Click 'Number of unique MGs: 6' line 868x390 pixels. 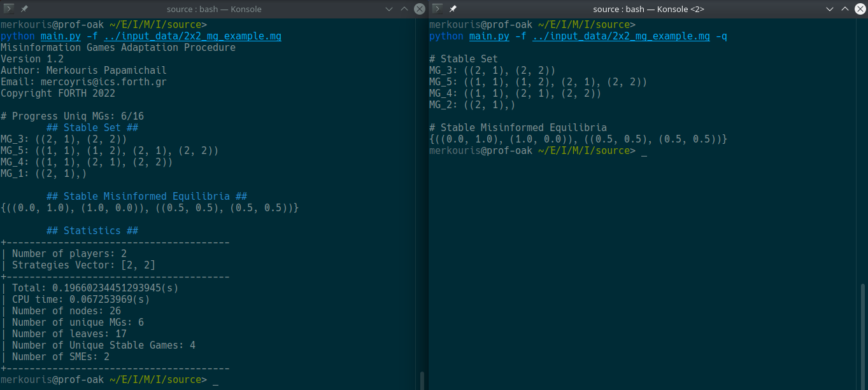point(73,323)
